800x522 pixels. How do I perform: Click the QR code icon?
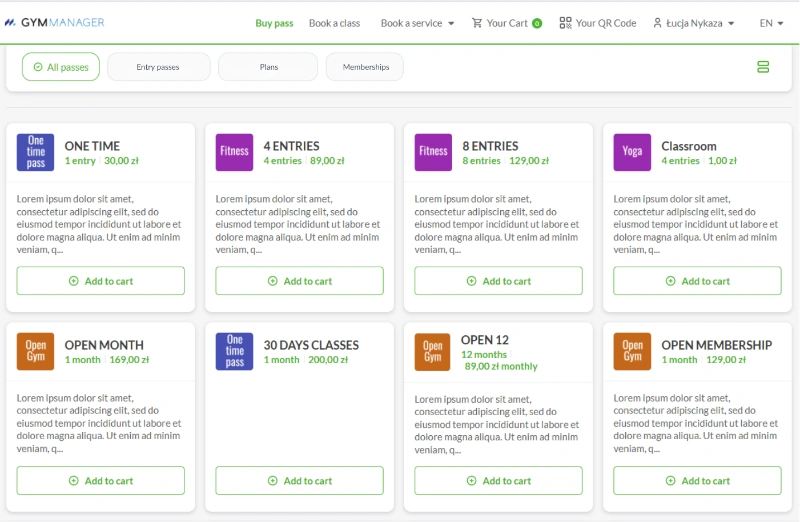point(565,23)
